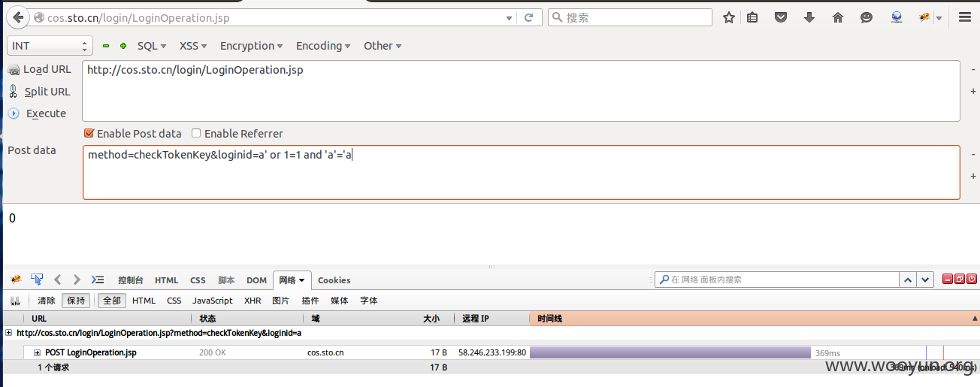Filter network requests by 媒体
The height and width of the screenshot is (387, 980).
pyautogui.click(x=340, y=301)
